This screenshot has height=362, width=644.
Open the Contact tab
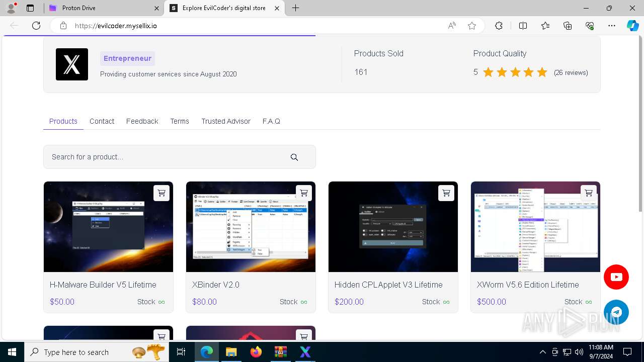102,121
